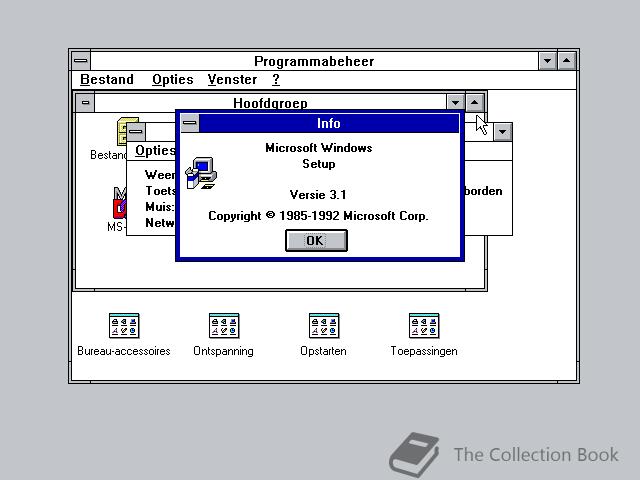Minimize the Hoofdgroep window with down arrow
This screenshot has height=480, width=640.
coord(456,102)
